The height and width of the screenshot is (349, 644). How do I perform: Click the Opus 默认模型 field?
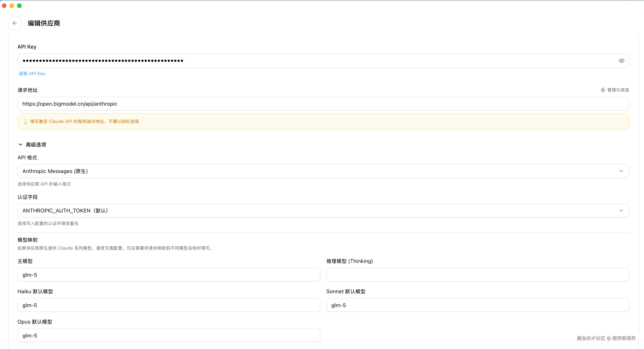pos(169,336)
